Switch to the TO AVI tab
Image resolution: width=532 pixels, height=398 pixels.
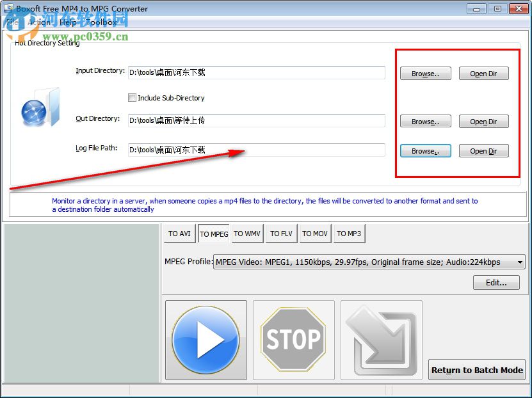point(179,233)
